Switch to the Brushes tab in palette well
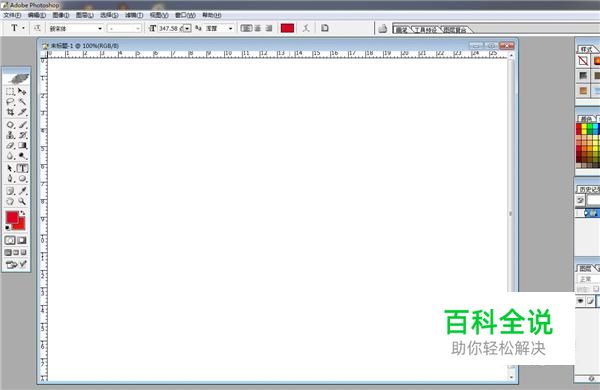Image resolution: width=600 pixels, height=390 pixels. click(401, 30)
